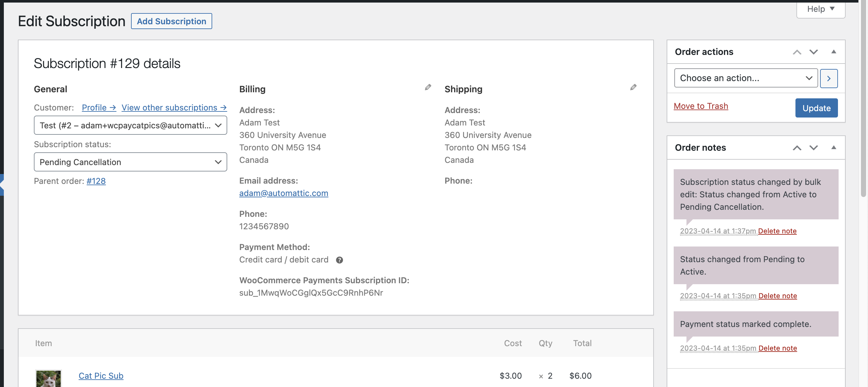
Task: Move Order actions panel up
Action: coord(796,52)
